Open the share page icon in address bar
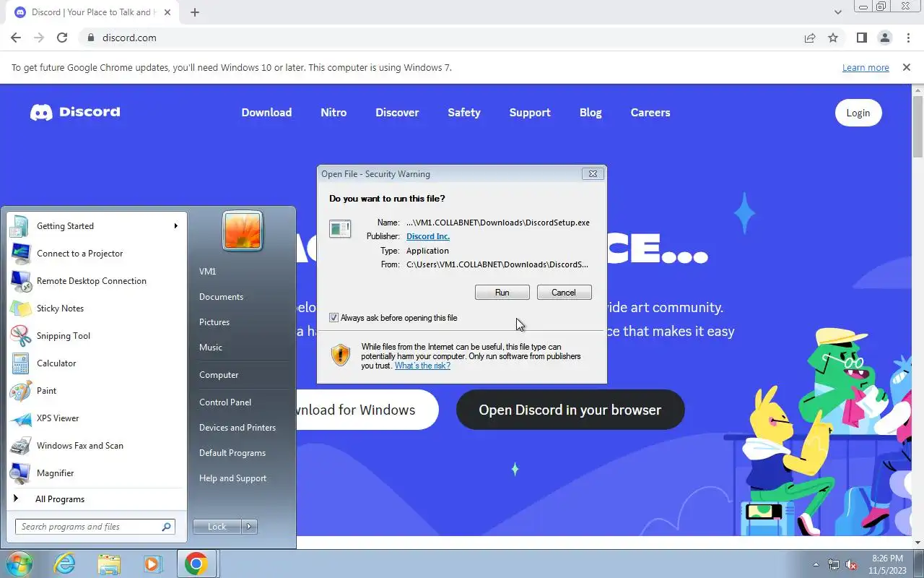The image size is (924, 578). 810,38
